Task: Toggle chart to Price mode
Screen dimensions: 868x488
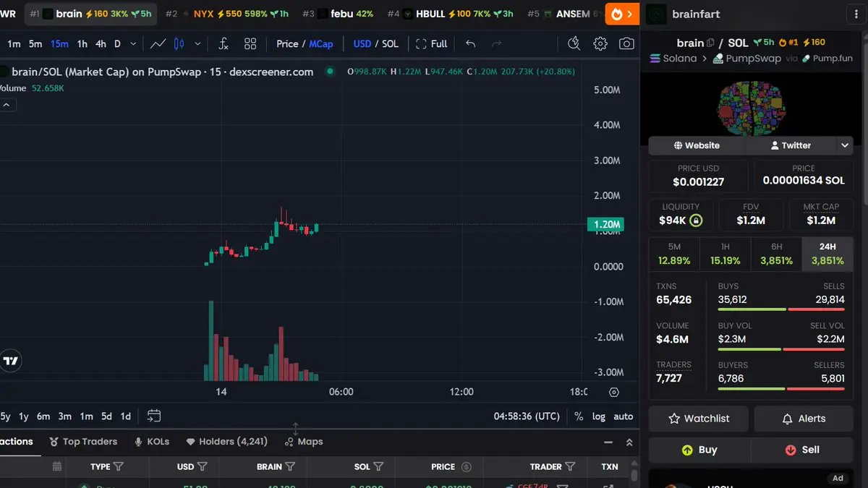Action: 287,43
